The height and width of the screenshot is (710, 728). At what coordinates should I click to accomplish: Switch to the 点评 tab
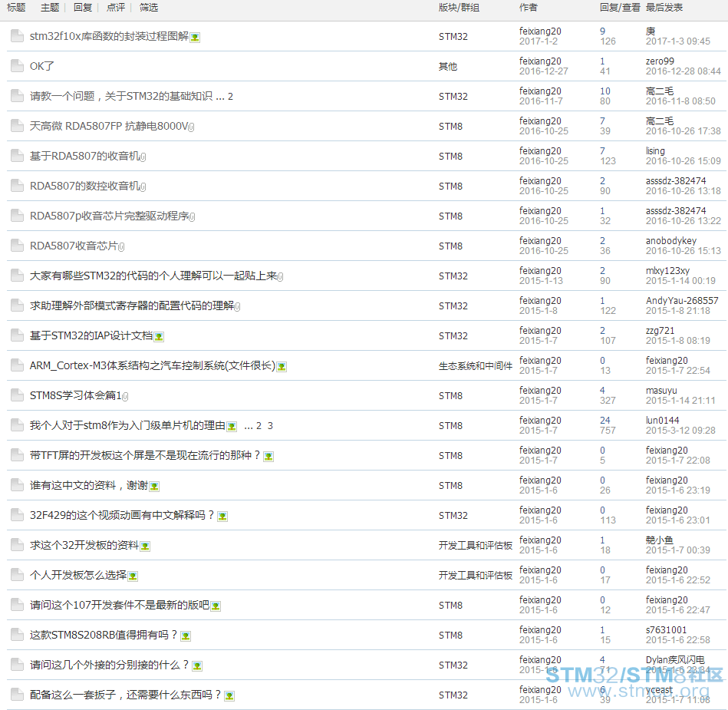(116, 8)
